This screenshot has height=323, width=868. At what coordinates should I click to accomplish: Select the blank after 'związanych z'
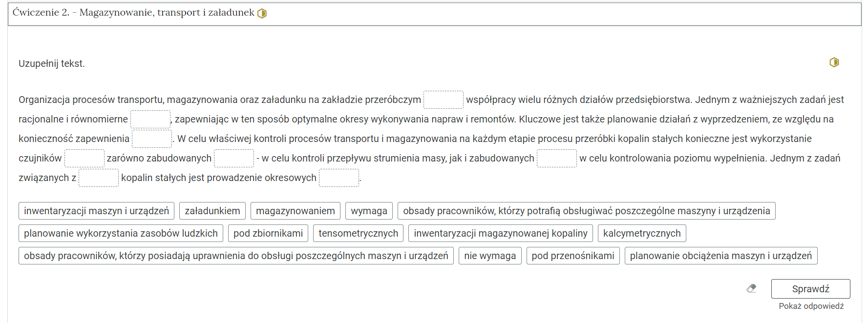point(99,178)
